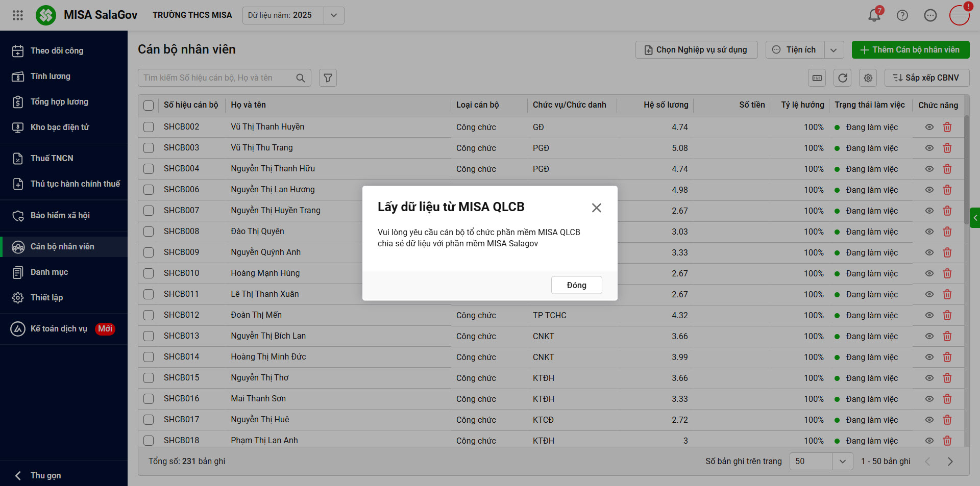The image size is (980, 486).
Task: Open Bảo hiểm xã hội menu
Action: [64, 216]
